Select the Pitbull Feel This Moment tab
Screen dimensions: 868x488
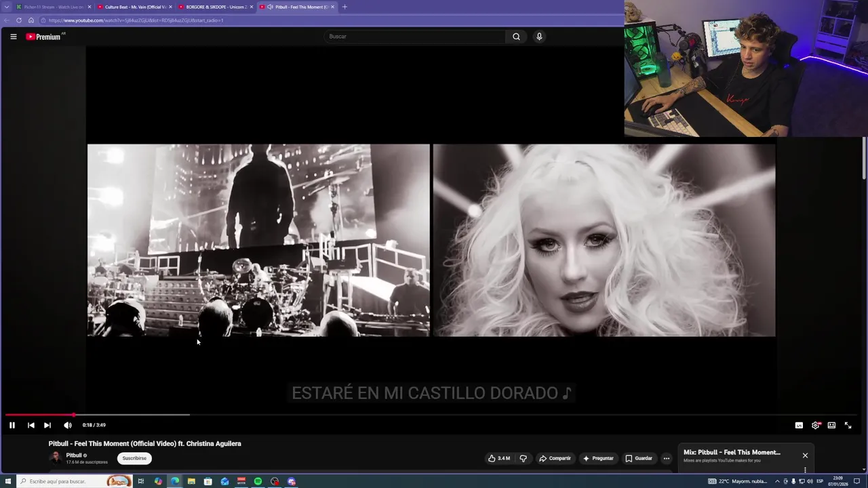(297, 7)
